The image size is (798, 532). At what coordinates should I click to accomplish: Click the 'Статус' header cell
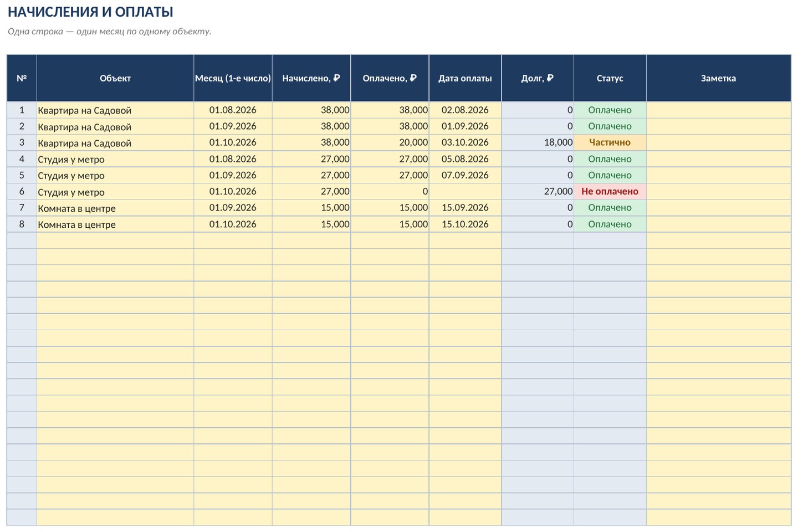click(x=610, y=78)
